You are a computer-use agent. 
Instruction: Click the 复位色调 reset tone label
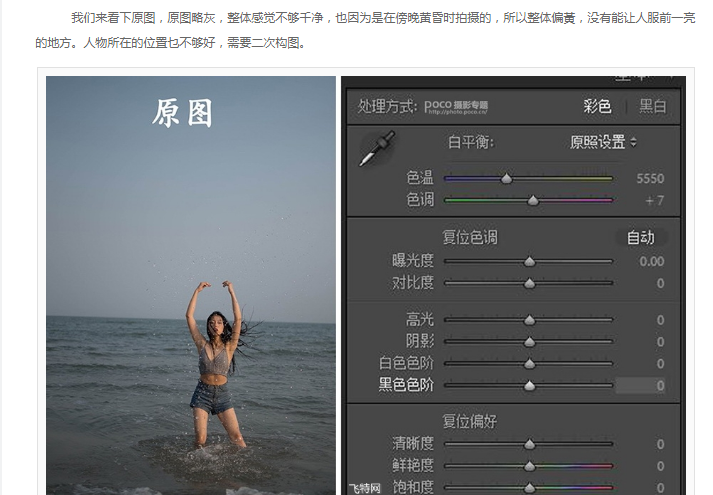point(470,237)
